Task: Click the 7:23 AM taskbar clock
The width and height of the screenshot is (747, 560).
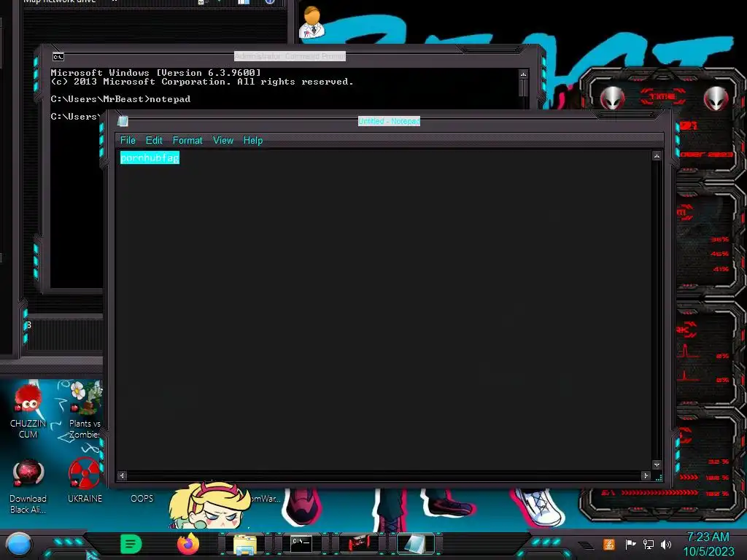Action: (x=708, y=537)
